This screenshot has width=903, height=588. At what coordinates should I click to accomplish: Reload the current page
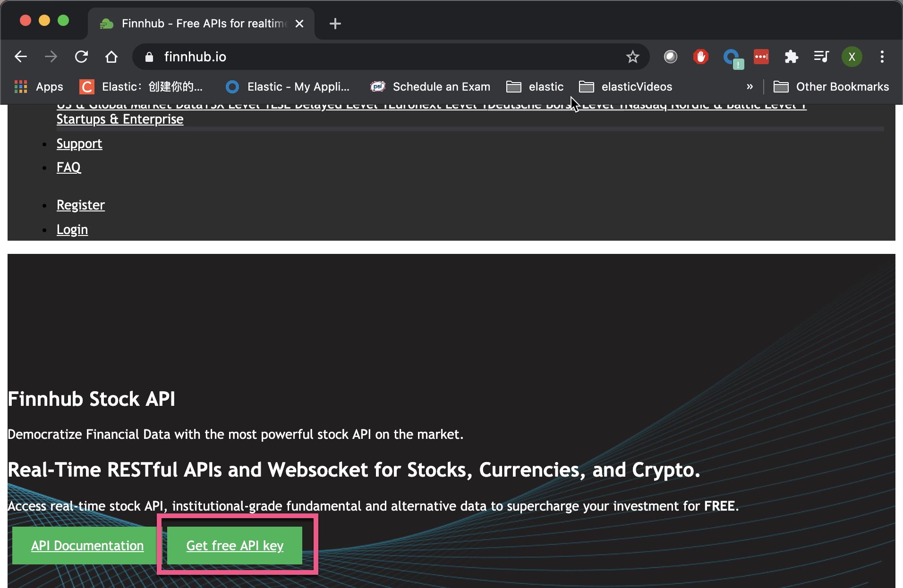(81, 57)
